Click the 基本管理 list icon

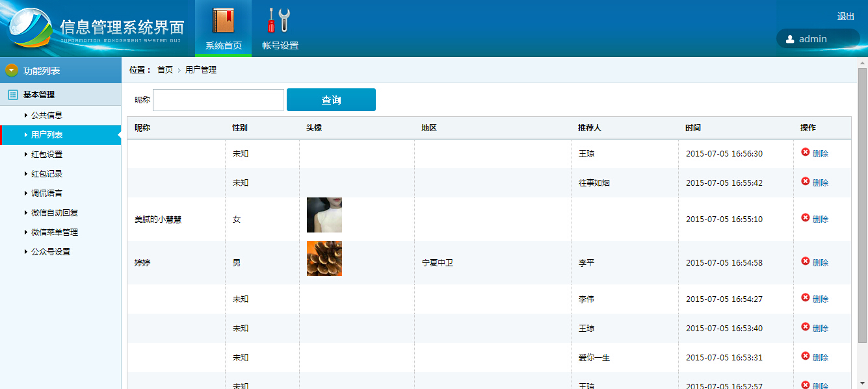(x=13, y=95)
